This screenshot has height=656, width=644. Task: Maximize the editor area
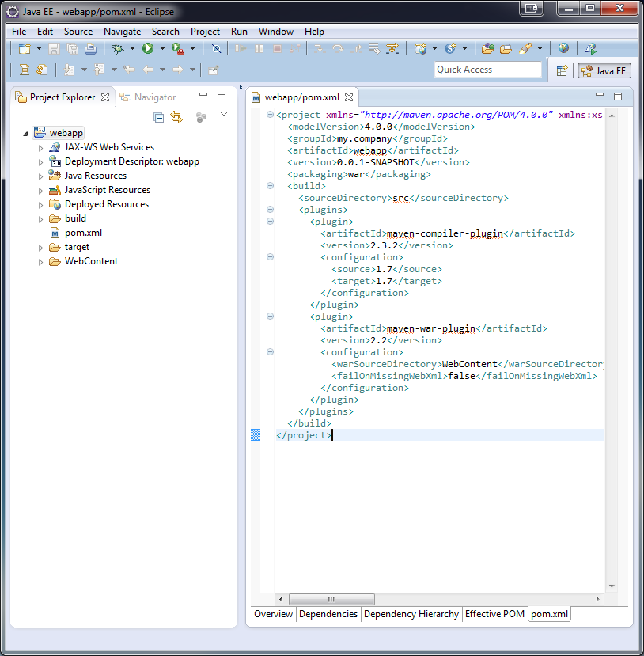(x=618, y=97)
